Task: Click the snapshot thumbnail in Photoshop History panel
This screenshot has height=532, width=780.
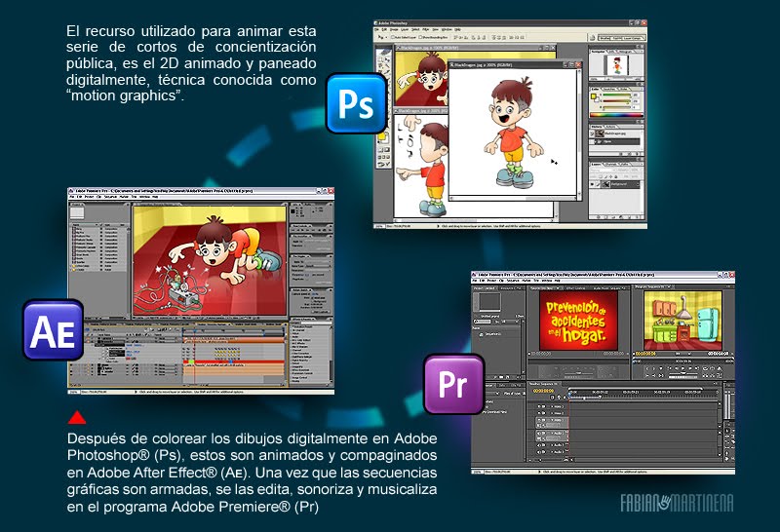Action: pos(600,133)
